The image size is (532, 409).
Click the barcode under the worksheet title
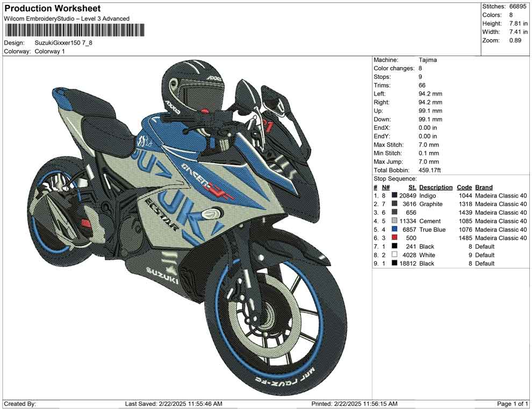tap(74, 30)
